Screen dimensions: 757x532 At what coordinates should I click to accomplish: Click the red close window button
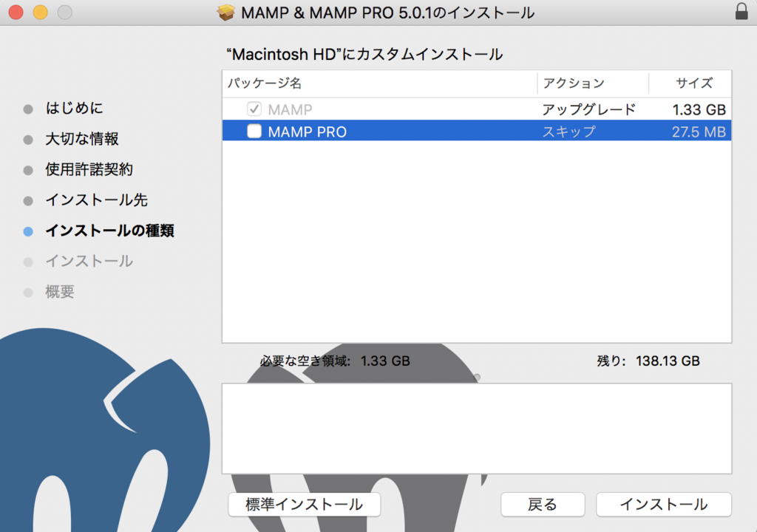(16, 12)
